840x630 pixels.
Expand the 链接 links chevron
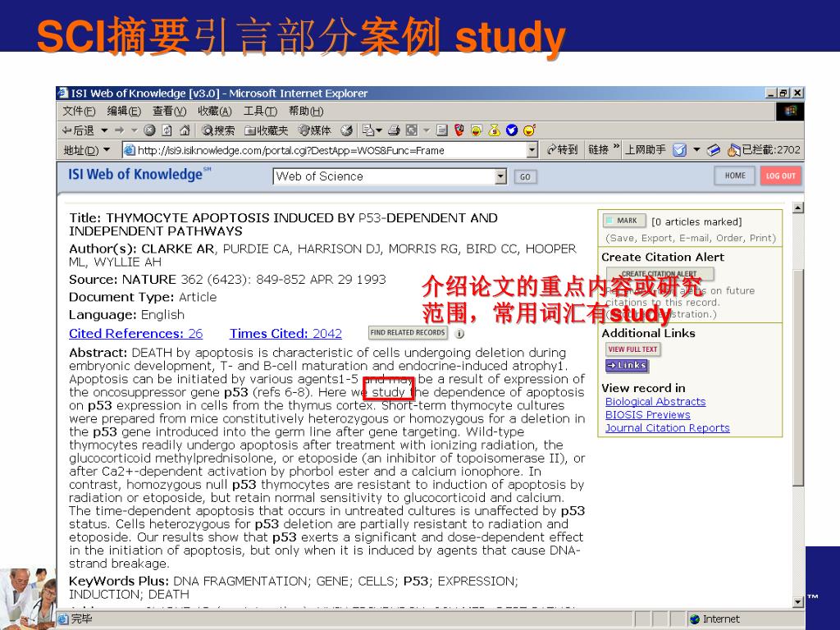click(x=616, y=146)
